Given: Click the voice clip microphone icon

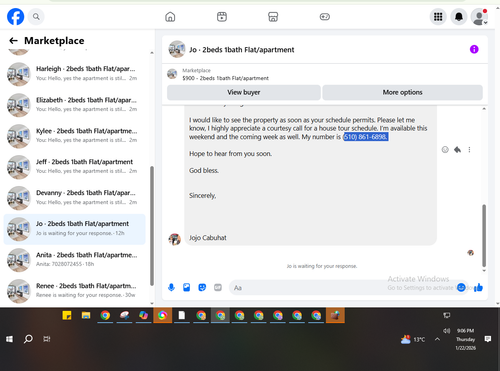Looking at the screenshot, I should (x=171, y=287).
